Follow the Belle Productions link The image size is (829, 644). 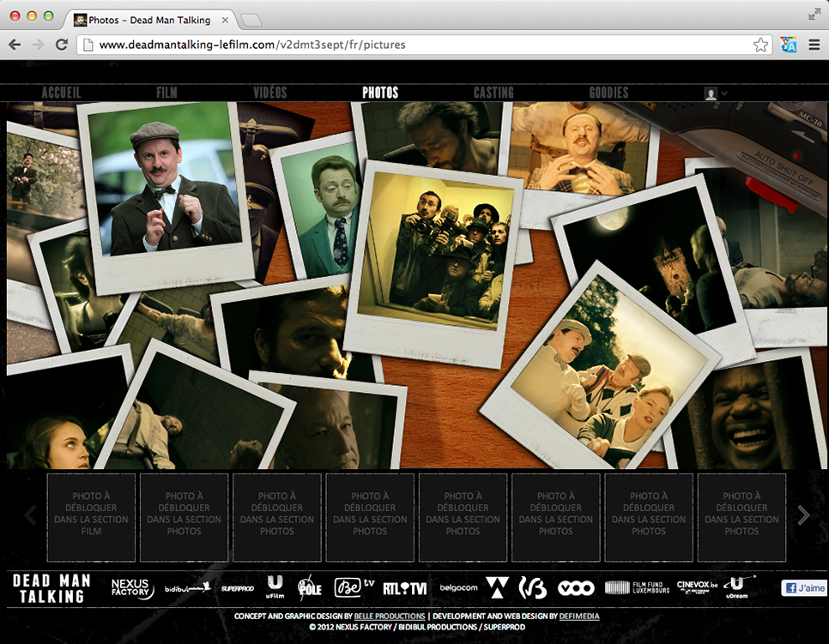(x=389, y=616)
